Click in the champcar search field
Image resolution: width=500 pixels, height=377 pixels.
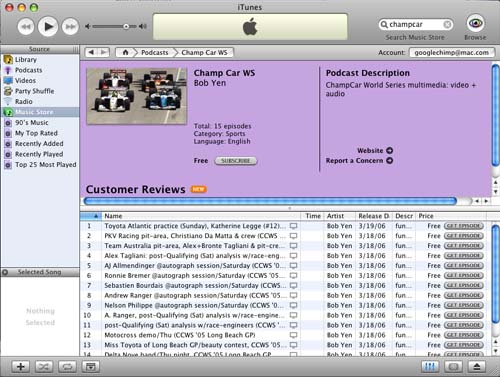(x=415, y=24)
